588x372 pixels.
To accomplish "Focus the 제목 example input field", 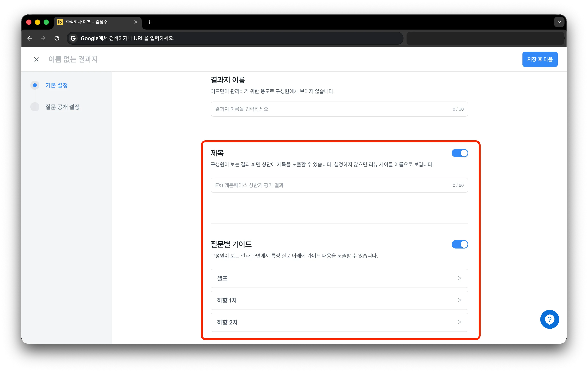I will (x=339, y=185).
